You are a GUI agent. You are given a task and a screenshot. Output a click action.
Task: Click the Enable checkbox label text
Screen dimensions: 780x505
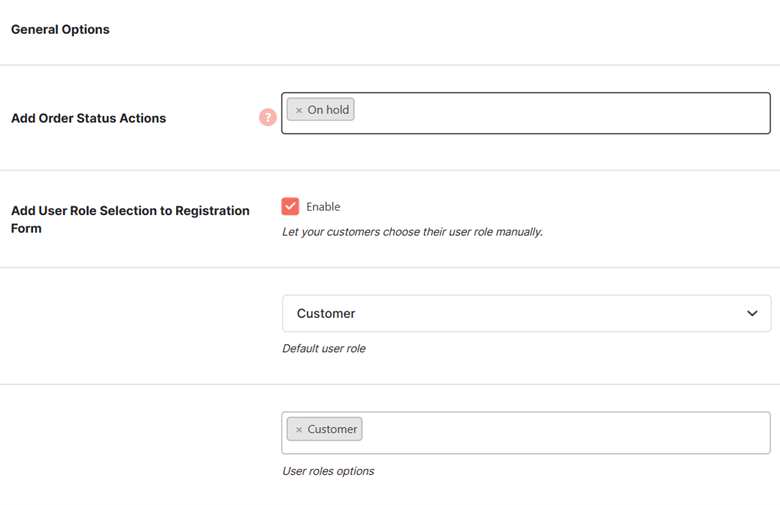pos(323,206)
